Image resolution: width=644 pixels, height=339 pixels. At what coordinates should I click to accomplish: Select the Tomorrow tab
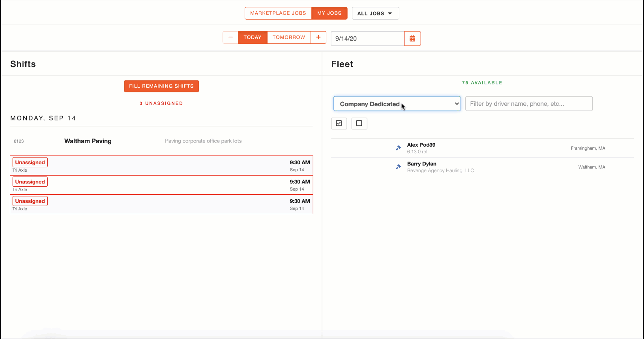tap(289, 37)
